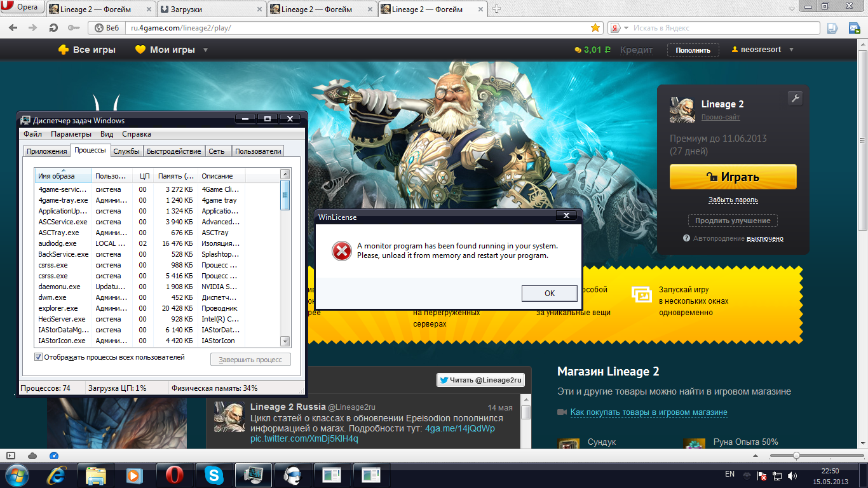Viewport: 868px width, 488px height.
Task: Click Читать @Lineage2ru Twitter button
Action: [480, 380]
